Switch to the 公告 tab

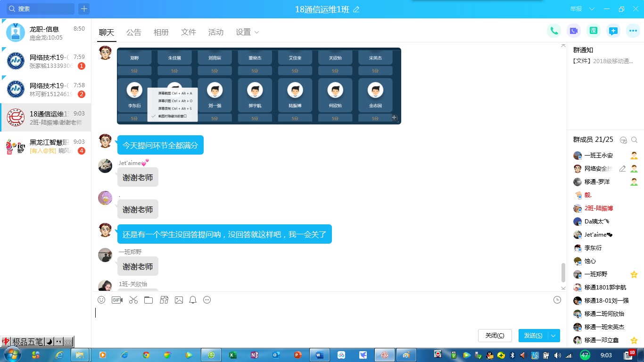coord(134,32)
